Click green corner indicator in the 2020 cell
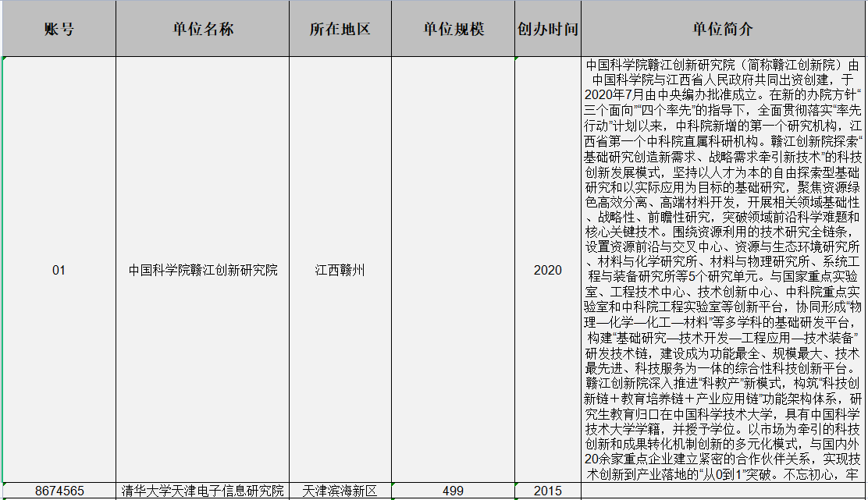 [518, 59]
